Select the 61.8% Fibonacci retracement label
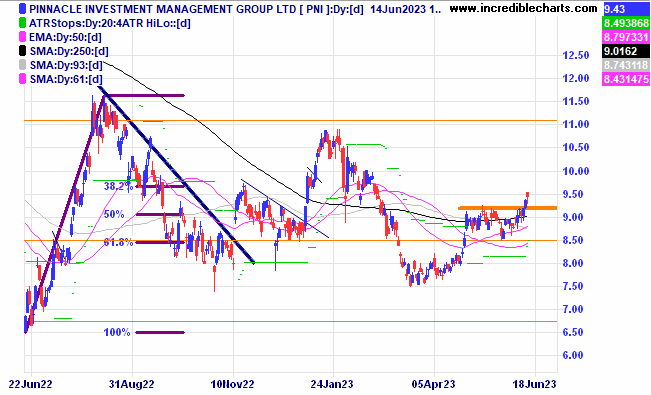 (118, 242)
